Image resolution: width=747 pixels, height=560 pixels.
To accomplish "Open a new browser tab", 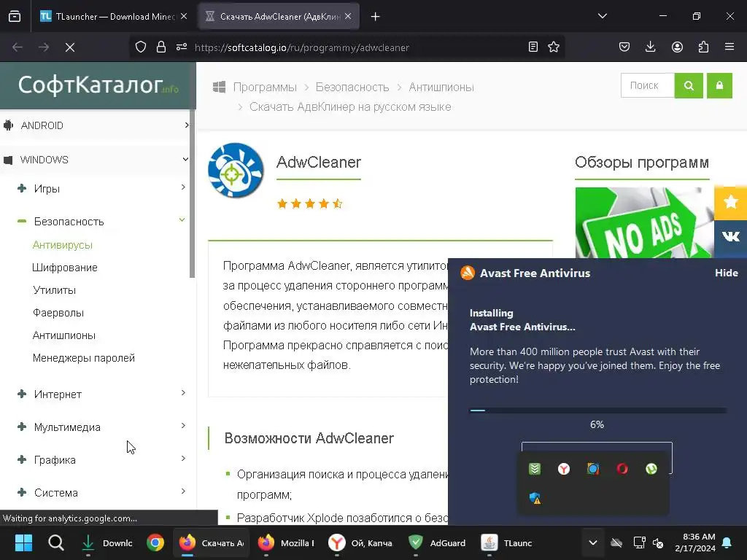I will (376, 17).
